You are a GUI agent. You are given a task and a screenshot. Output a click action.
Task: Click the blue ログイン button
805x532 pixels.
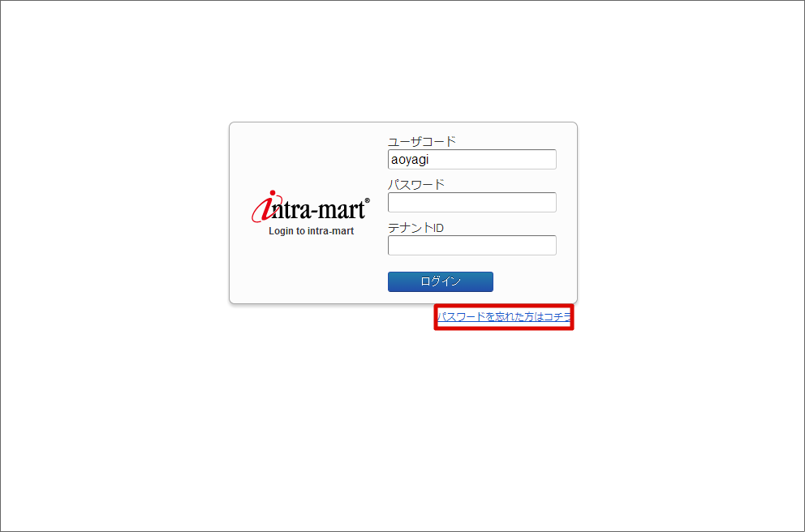click(x=441, y=281)
